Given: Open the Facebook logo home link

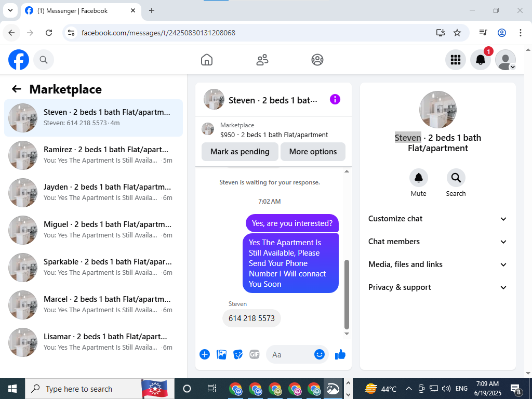Looking at the screenshot, I should click(x=19, y=60).
